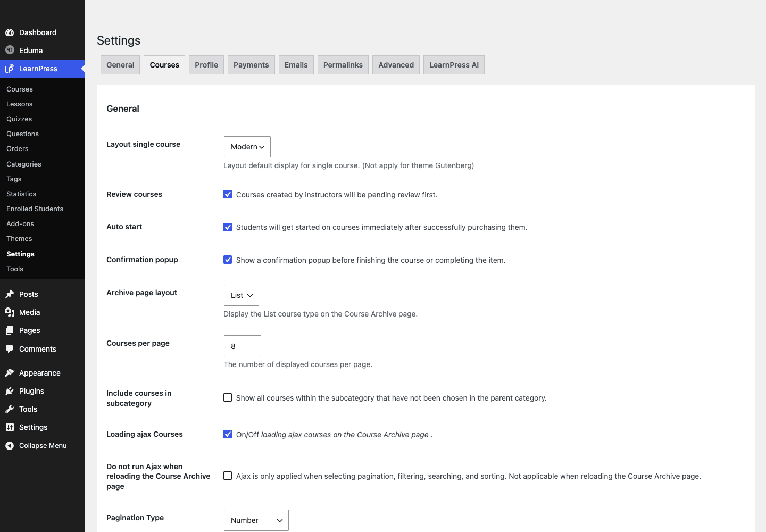This screenshot has height=532, width=766.
Task: Click the Appearance paintbrush icon
Action: click(x=10, y=373)
